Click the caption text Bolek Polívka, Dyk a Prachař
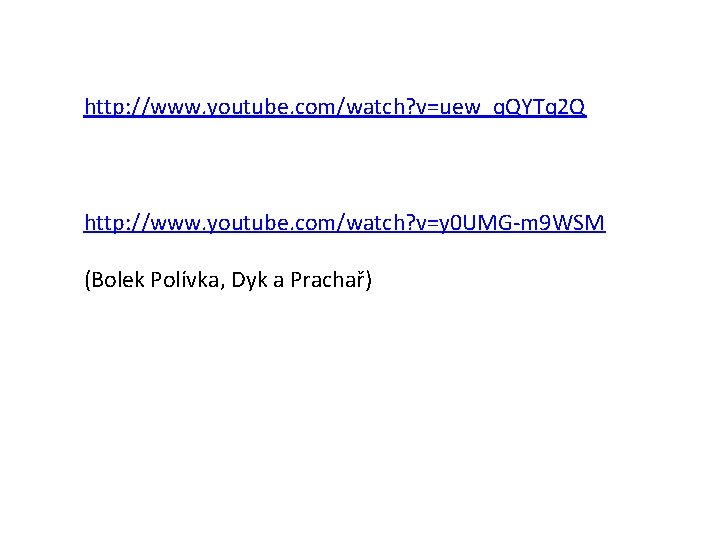Image resolution: width=720 pixels, height=540 pixels. [228, 280]
